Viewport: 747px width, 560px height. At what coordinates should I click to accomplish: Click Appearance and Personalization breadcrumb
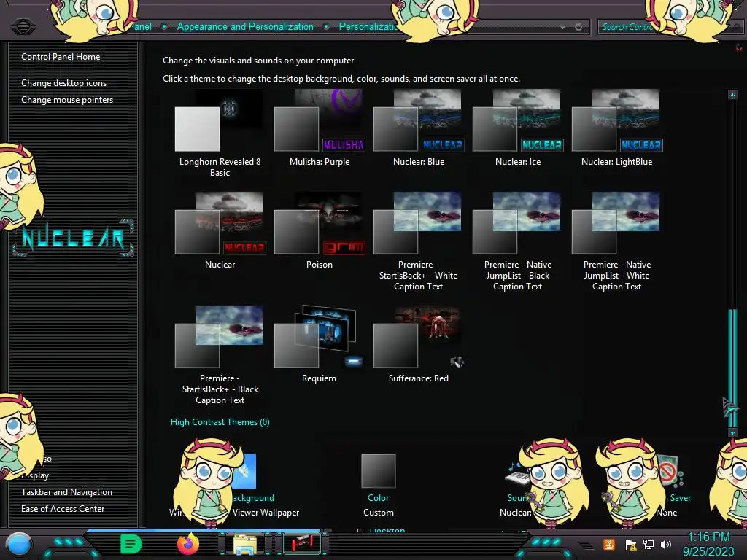coord(245,27)
